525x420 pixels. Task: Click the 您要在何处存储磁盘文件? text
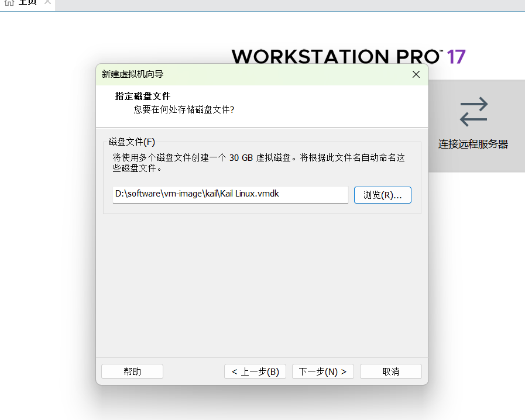(x=184, y=110)
